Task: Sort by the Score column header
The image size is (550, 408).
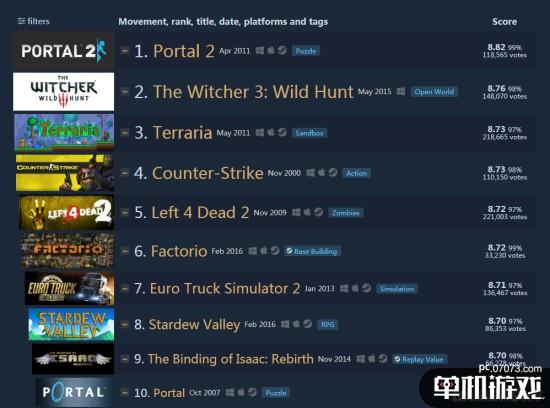Action: [x=504, y=21]
